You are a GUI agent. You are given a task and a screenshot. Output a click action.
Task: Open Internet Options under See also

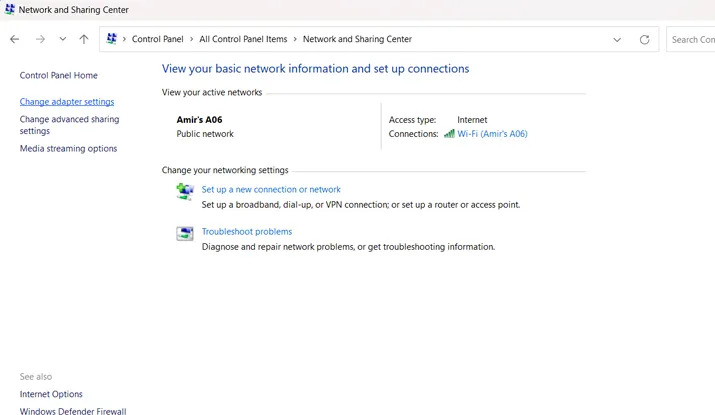coord(51,394)
